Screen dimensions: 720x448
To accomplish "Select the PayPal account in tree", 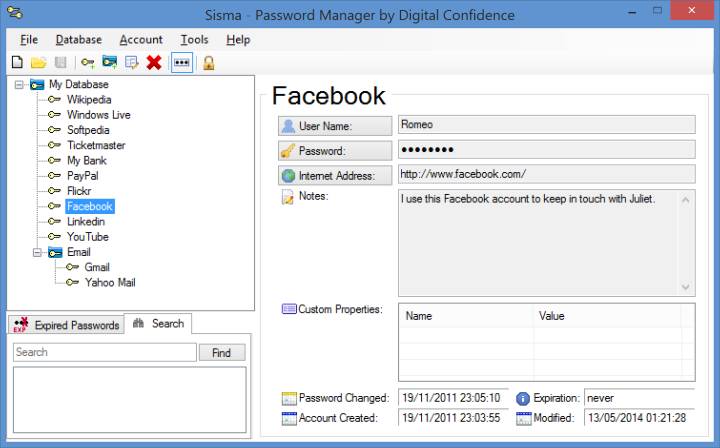I will tap(82, 176).
